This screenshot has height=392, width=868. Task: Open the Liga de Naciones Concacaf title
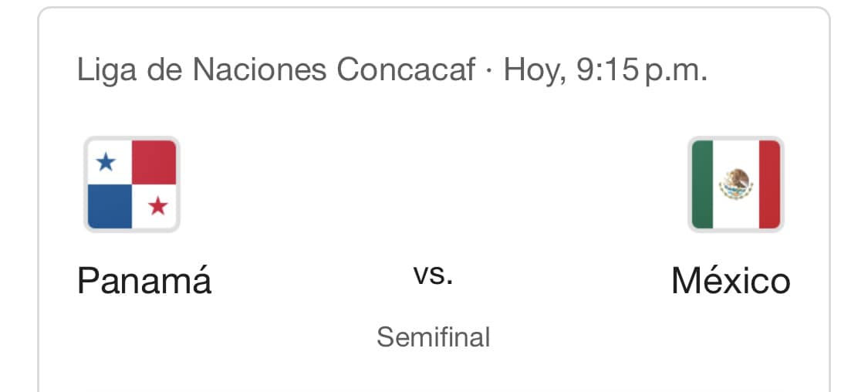(276, 71)
